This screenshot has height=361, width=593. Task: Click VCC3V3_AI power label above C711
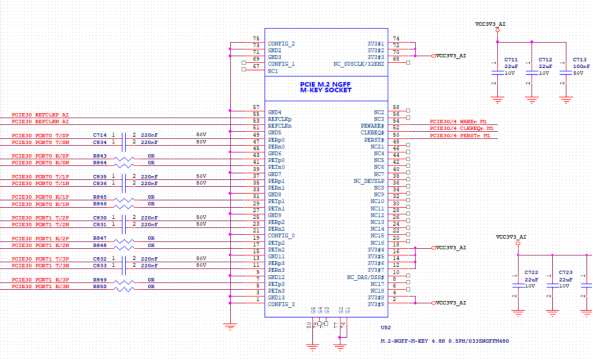[490, 24]
